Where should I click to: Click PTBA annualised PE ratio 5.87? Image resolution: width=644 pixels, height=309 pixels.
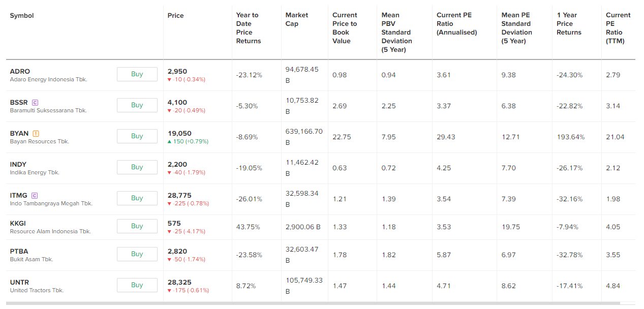click(x=444, y=255)
